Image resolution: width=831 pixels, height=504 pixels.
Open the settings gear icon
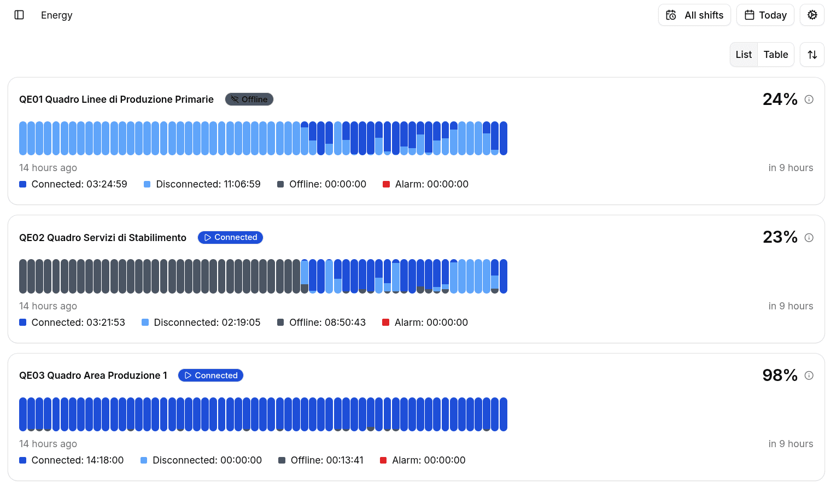coord(812,15)
